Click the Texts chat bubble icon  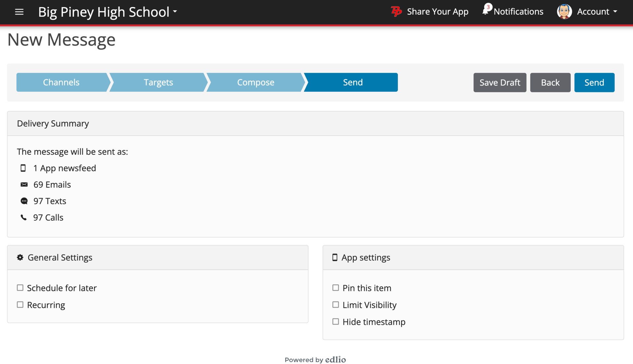coord(24,201)
